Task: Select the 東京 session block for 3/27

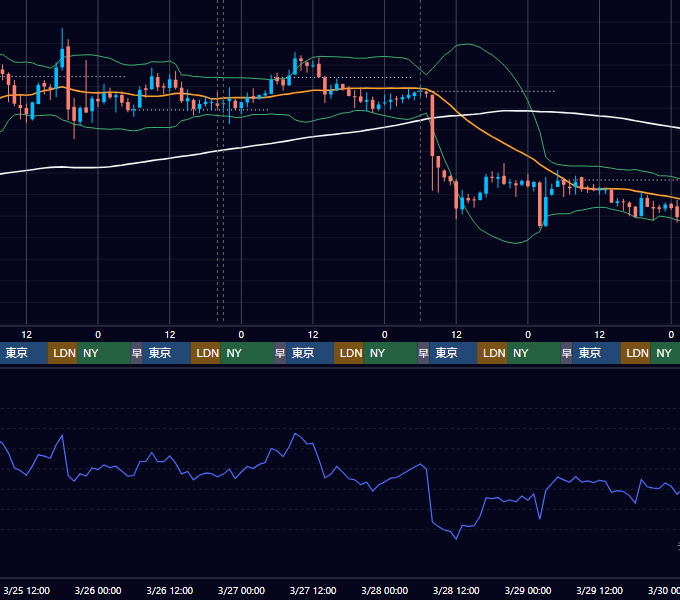Action: coord(310,353)
